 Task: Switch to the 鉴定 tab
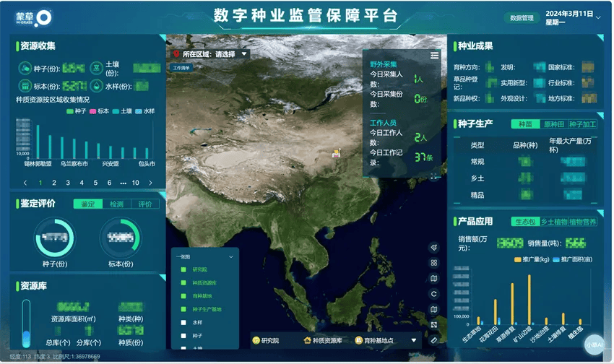tap(87, 204)
